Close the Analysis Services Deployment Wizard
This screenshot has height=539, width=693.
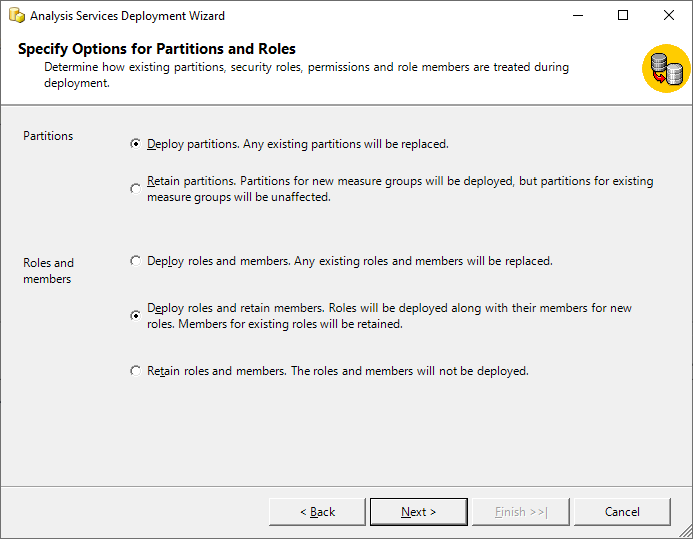[x=669, y=16]
